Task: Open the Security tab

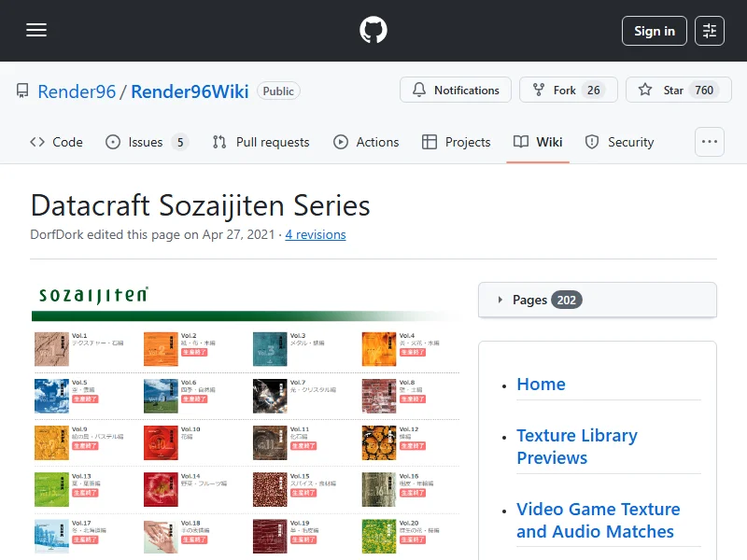Action: (x=619, y=142)
